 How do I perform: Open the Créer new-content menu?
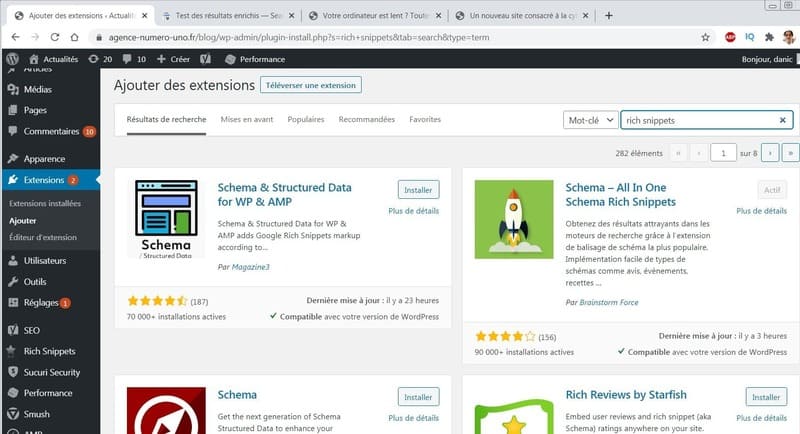pos(173,59)
